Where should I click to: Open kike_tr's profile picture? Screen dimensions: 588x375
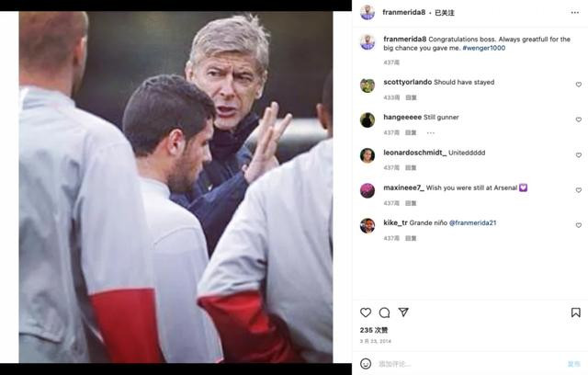pyautogui.click(x=367, y=225)
